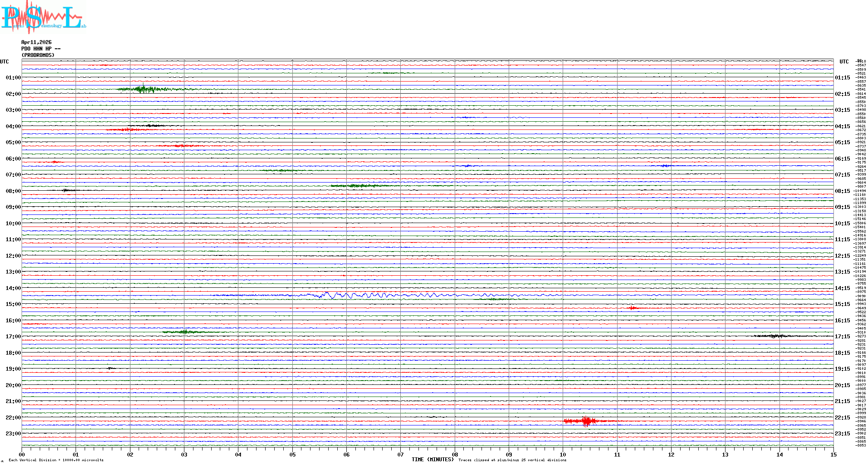Click minute marker 05 on the bottom axis
868x466 pixels.
tap(292, 454)
